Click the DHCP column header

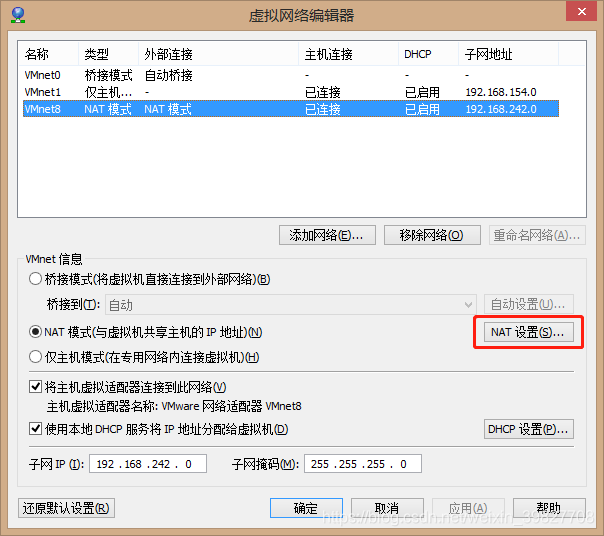[x=428, y=54]
